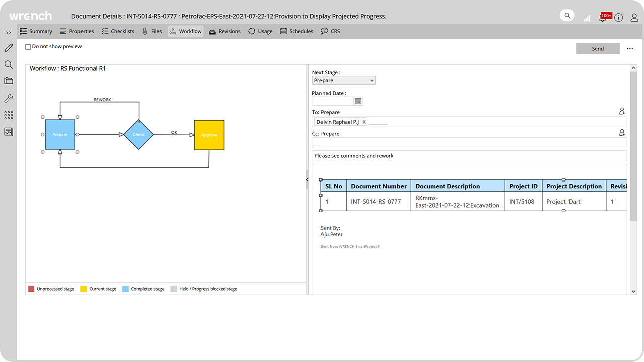
Task: Select the yellow Approve stage box
Action: click(x=209, y=135)
